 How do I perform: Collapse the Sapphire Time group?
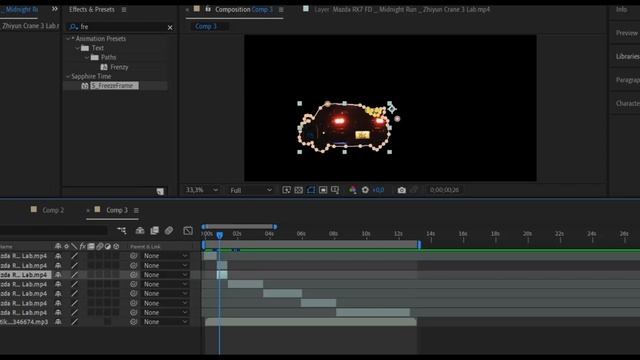[x=68, y=76]
